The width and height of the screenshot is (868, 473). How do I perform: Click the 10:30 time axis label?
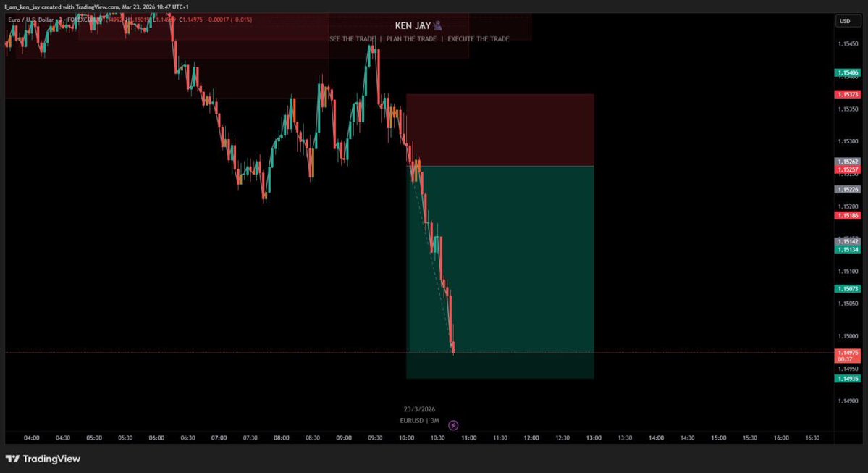(x=437, y=438)
